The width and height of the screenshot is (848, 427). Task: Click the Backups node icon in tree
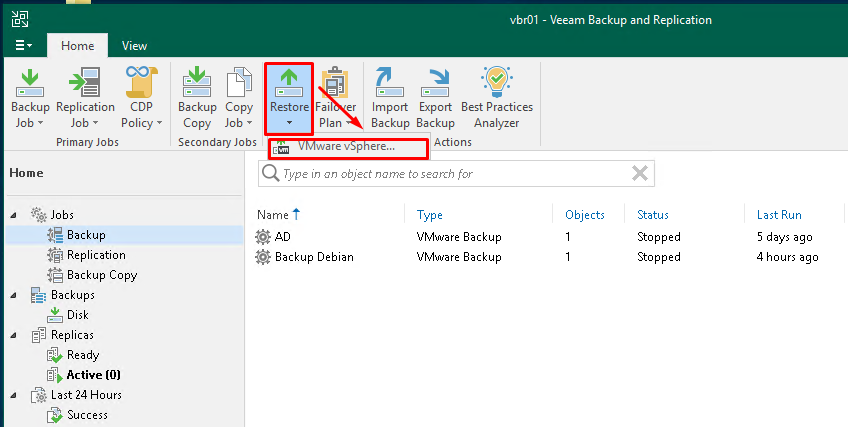click(x=39, y=295)
